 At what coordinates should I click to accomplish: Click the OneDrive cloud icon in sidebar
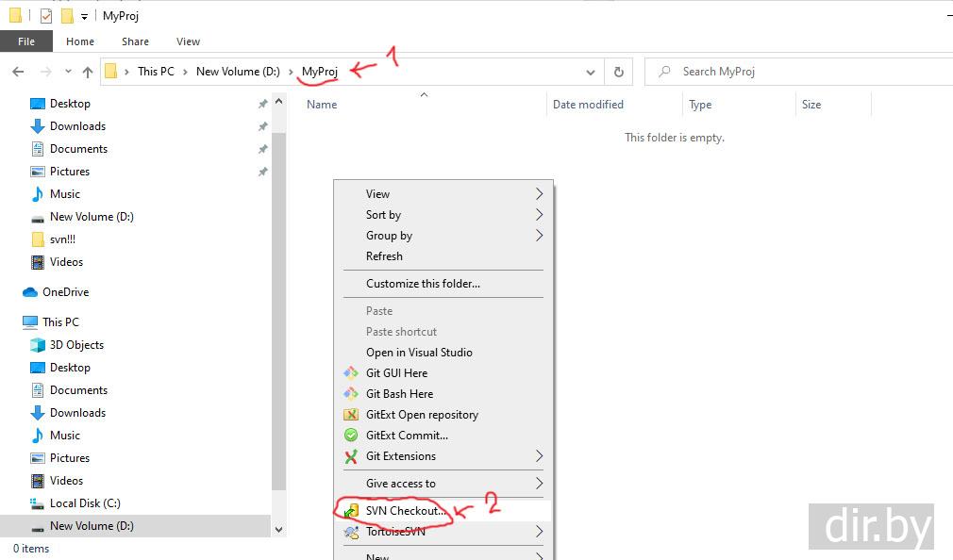[x=30, y=292]
